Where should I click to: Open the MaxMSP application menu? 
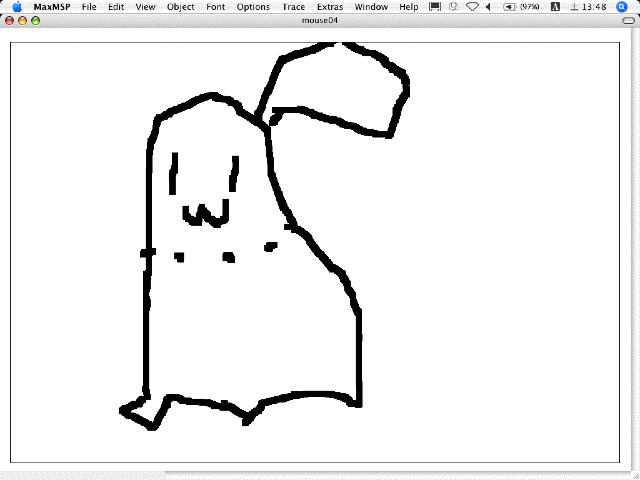click(x=50, y=7)
